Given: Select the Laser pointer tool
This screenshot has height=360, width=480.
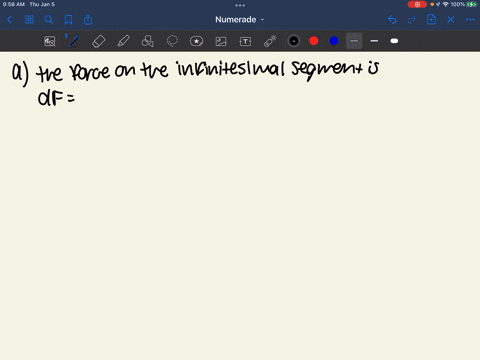Looking at the screenshot, I should (x=270, y=41).
